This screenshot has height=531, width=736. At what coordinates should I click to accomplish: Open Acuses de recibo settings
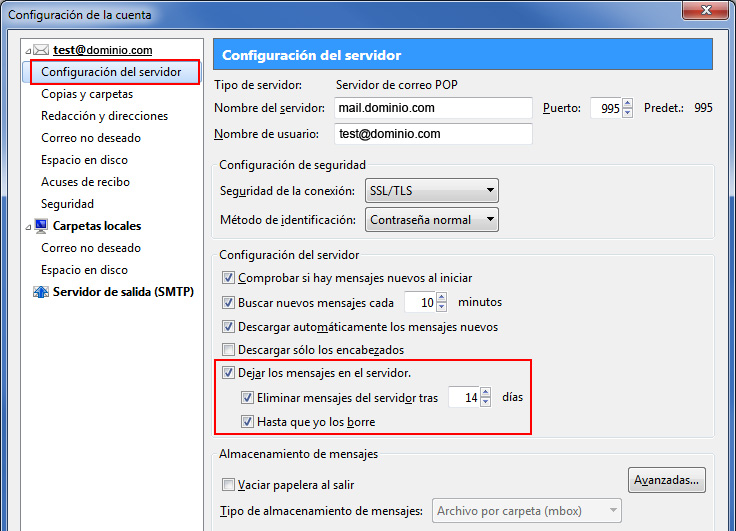pos(85,182)
